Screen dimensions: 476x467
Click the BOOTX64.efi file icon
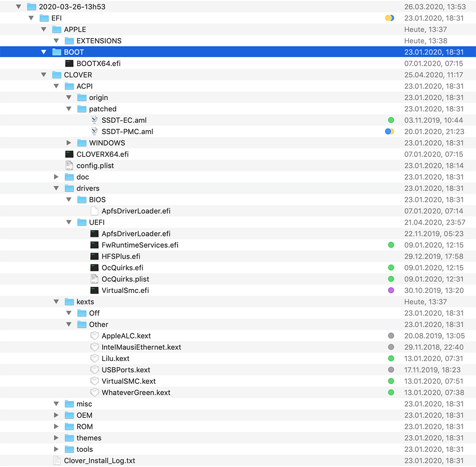pos(69,63)
